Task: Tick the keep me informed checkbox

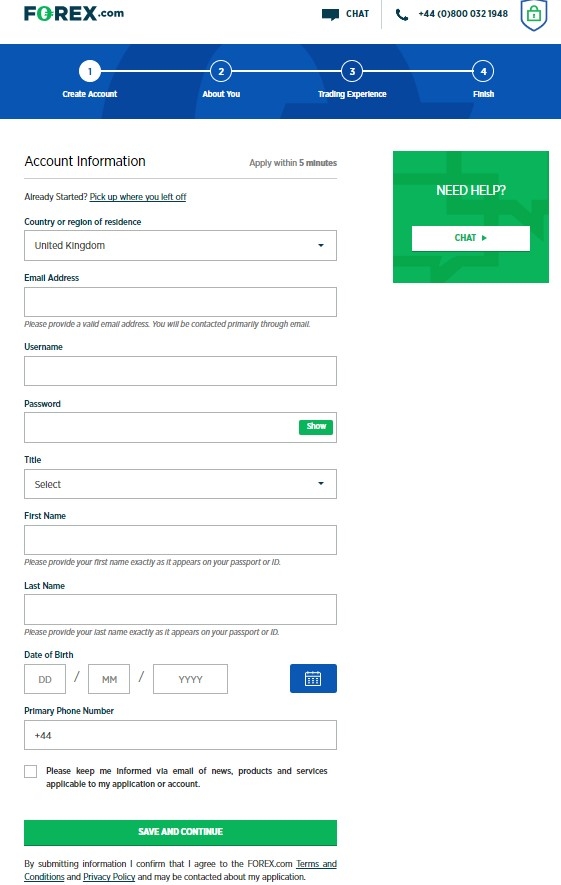Action: pos(30,772)
